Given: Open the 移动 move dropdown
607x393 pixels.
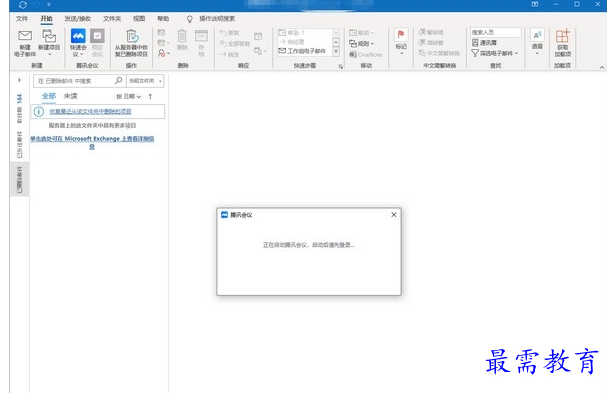Looking at the screenshot, I should click(x=362, y=33).
